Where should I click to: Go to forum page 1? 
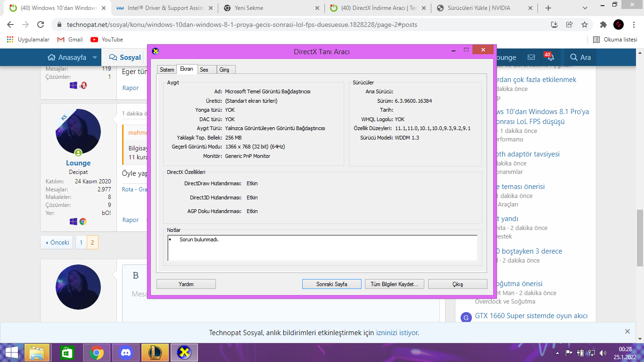(81, 242)
